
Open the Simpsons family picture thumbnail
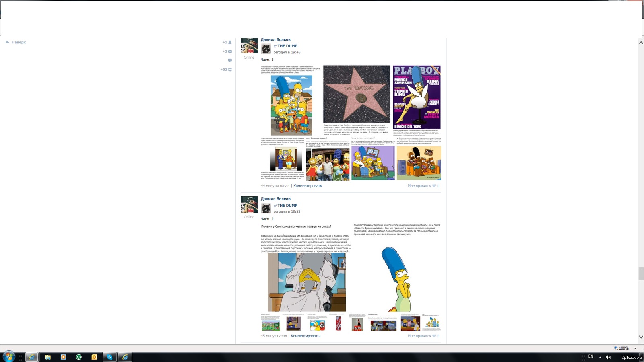pos(291,105)
